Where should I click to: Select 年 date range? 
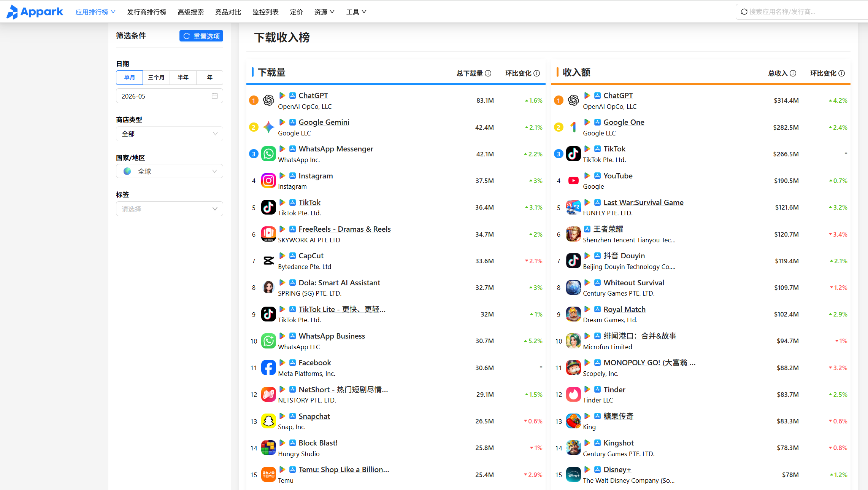[210, 78]
